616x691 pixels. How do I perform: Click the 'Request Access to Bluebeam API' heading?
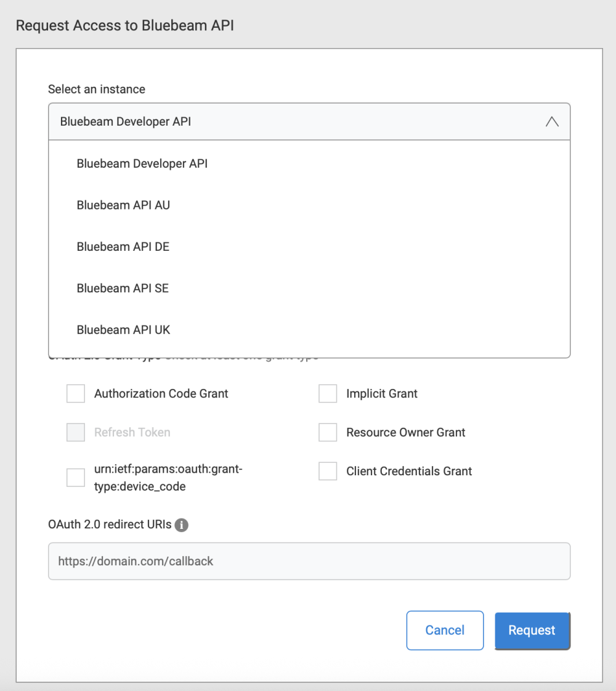pos(124,25)
